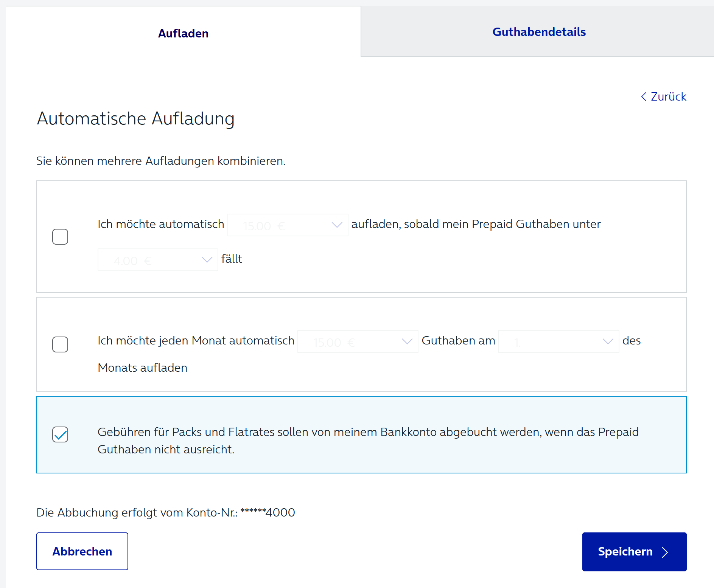Image resolution: width=714 pixels, height=588 pixels.
Task: Click the chevron arrow before 'aufladen, sobald'
Action: click(337, 225)
